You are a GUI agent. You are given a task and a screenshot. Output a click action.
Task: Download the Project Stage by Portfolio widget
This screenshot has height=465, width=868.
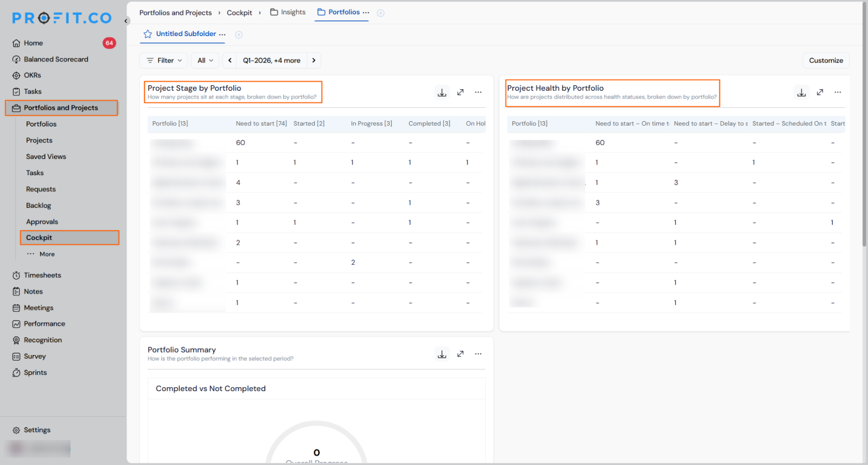pos(442,92)
